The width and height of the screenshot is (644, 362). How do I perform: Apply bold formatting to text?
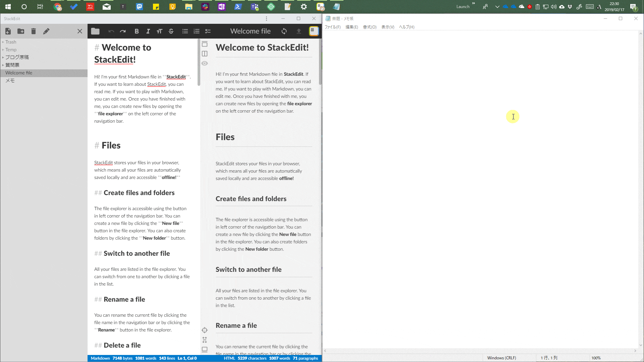click(137, 31)
